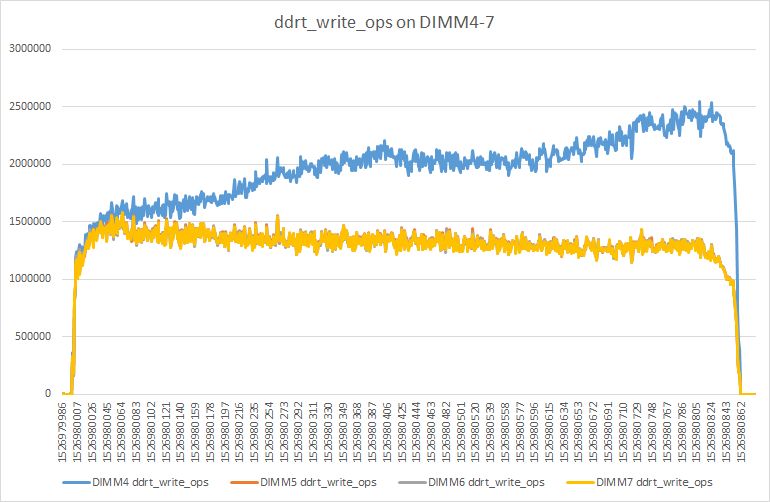Click the 1526980862 x-axis timestamp label
Viewport: 770px width, 502px height.
[741, 432]
